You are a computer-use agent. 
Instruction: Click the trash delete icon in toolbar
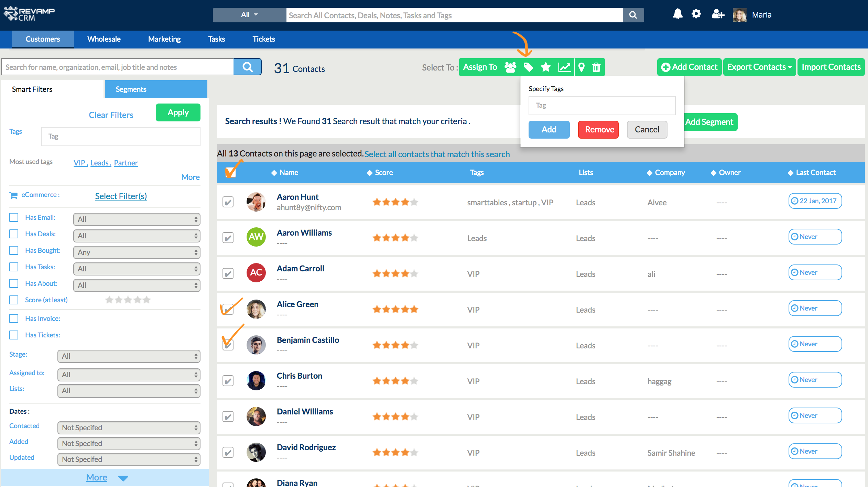(596, 67)
